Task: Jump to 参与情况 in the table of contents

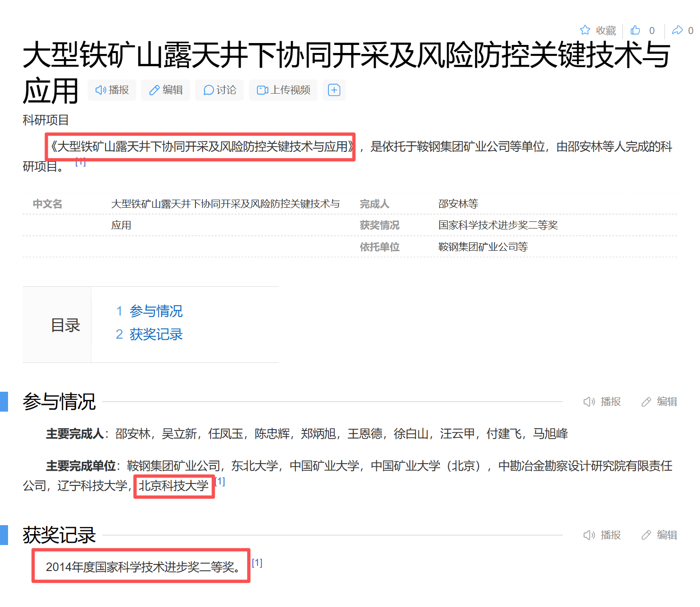Action: click(x=156, y=311)
